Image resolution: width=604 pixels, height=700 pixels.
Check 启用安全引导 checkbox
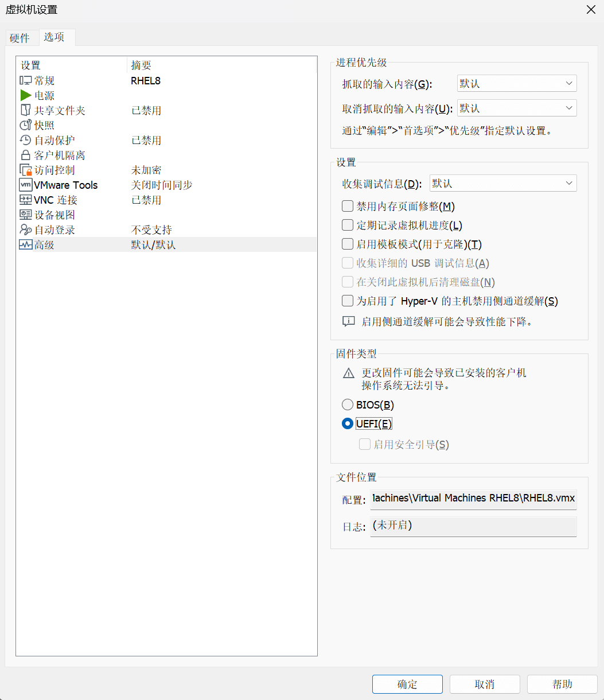[x=365, y=445]
